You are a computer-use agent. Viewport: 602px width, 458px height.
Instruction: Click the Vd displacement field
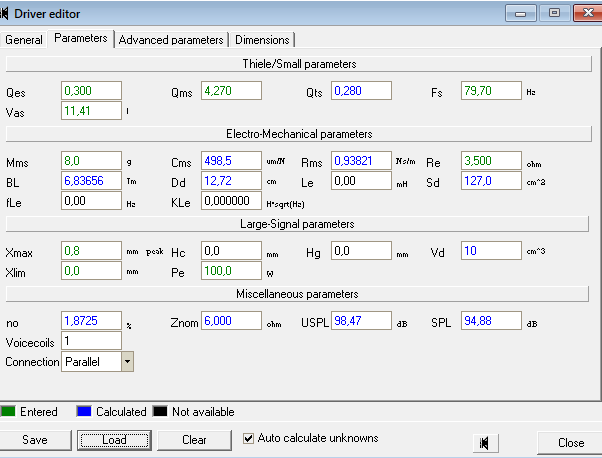(x=491, y=251)
